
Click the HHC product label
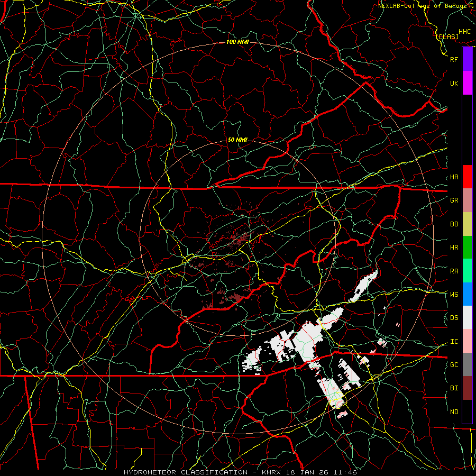[464, 32]
